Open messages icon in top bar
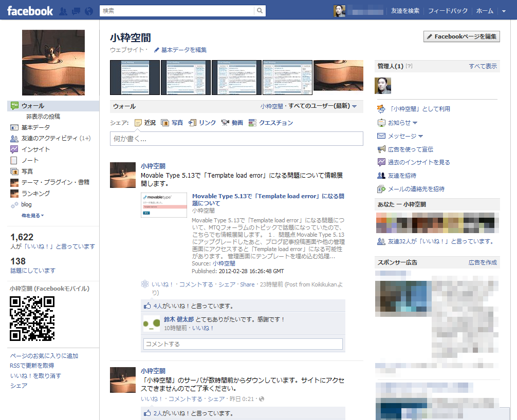Image resolution: width=517 pixels, height=420 pixels. [x=76, y=11]
